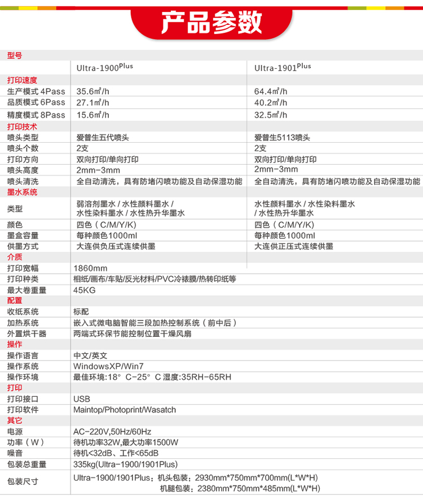Screen dimensions: 423x504
Task: Select the Ultra-1901 Plus model name
Action: [282, 67]
